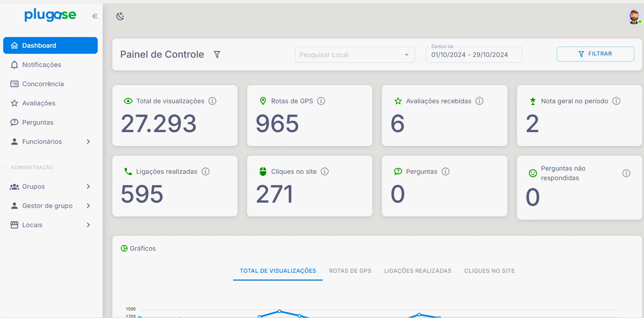Screen dimensions: 644x318
Task: Show info icon for Rotas de GPS
Action: click(x=321, y=101)
